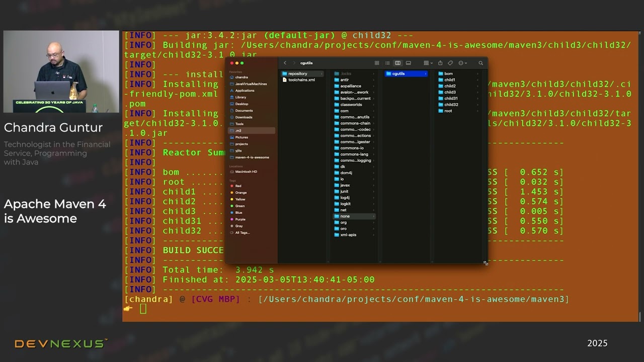644x362 pixels.
Task: Open the group-by dropdown in Finder toolbar
Action: click(x=428, y=63)
